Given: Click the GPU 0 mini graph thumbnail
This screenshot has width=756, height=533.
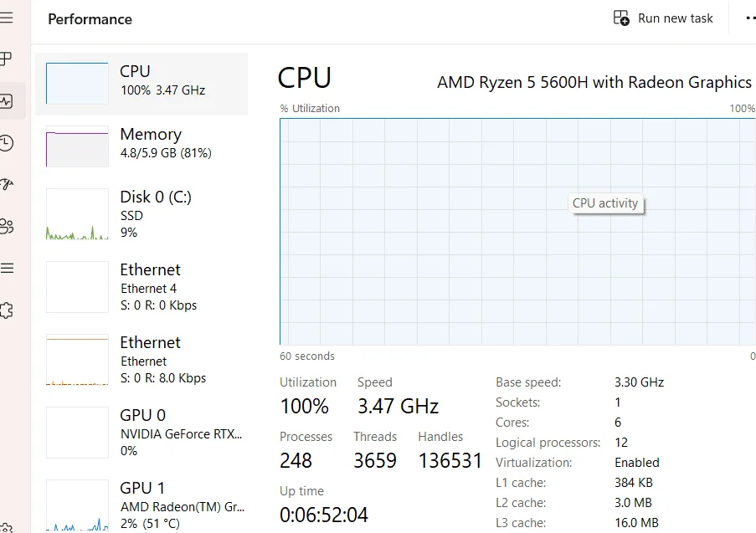Looking at the screenshot, I should (77, 433).
